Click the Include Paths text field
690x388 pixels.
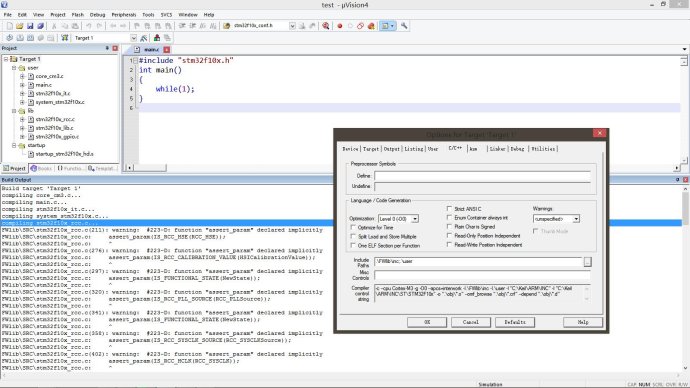tap(478, 262)
